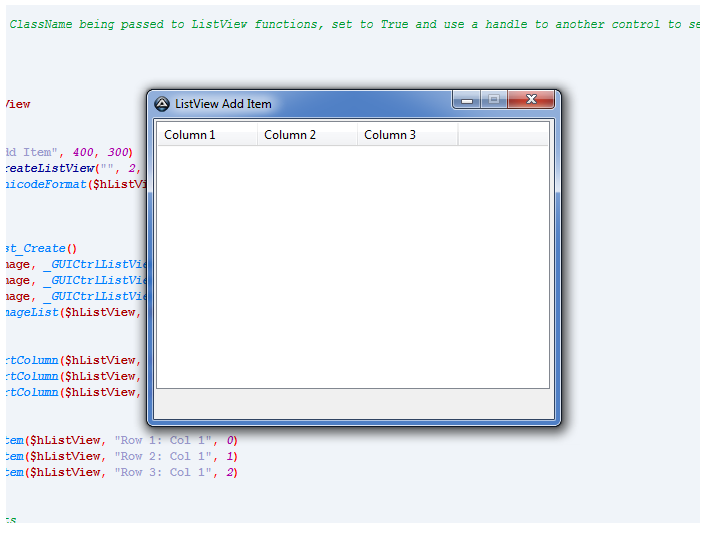Select the Column 2 header

(x=306, y=135)
